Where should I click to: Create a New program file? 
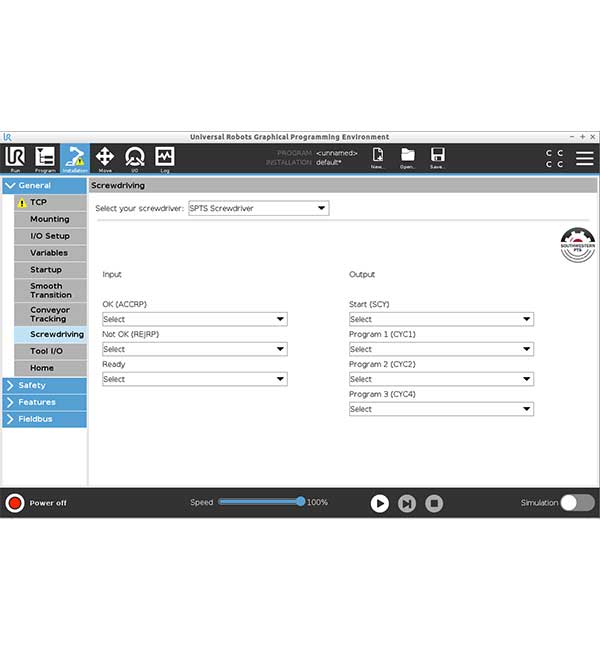(x=378, y=158)
